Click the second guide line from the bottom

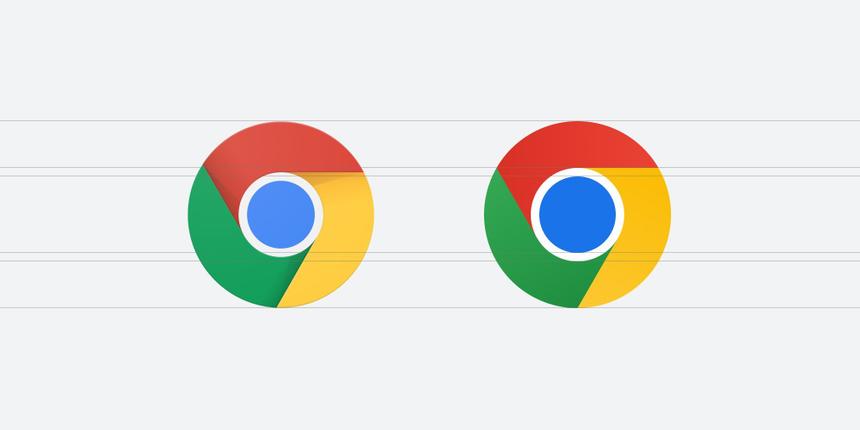[430, 261]
